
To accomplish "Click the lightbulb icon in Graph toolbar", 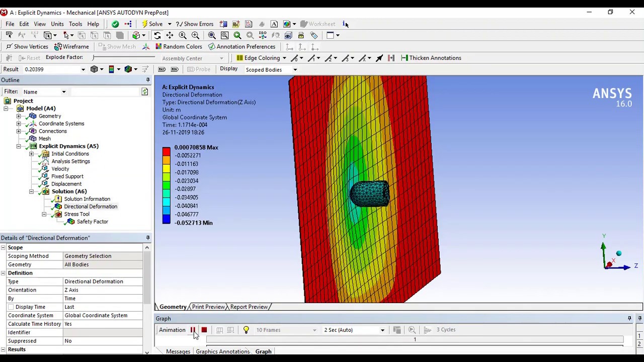I will (246, 330).
